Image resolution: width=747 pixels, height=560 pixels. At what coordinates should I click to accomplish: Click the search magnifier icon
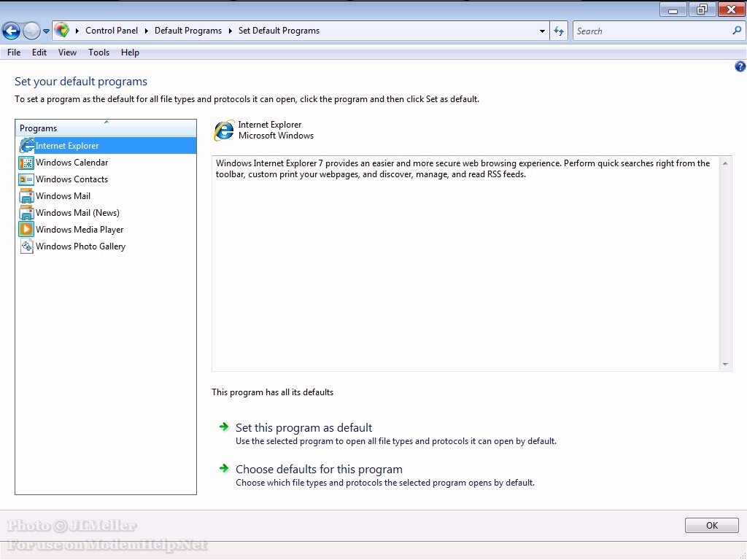[737, 31]
